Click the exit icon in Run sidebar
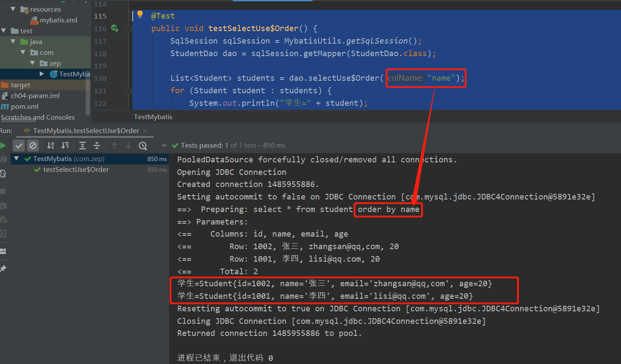This screenshot has width=621, height=364. pyautogui.click(x=3, y=234)
